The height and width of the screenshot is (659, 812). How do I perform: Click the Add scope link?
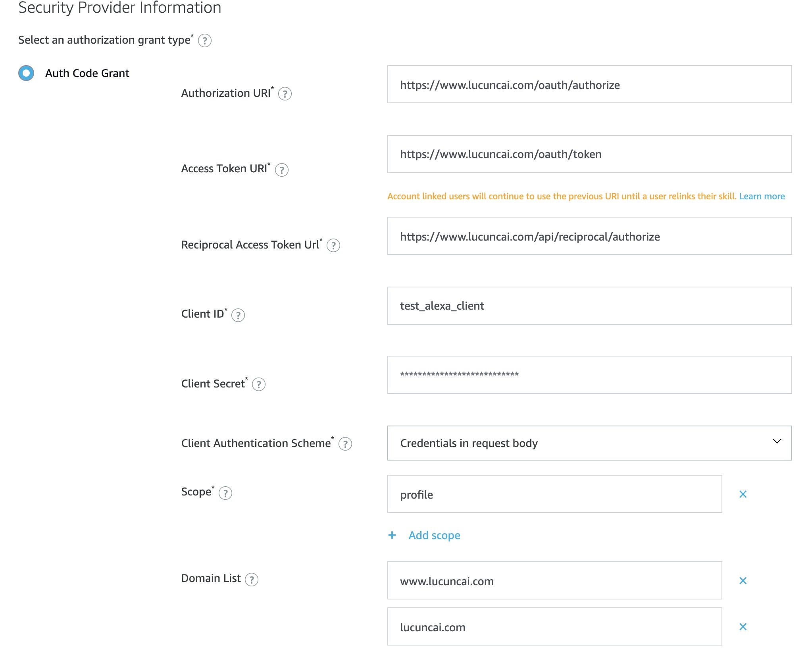coord(434,535)
